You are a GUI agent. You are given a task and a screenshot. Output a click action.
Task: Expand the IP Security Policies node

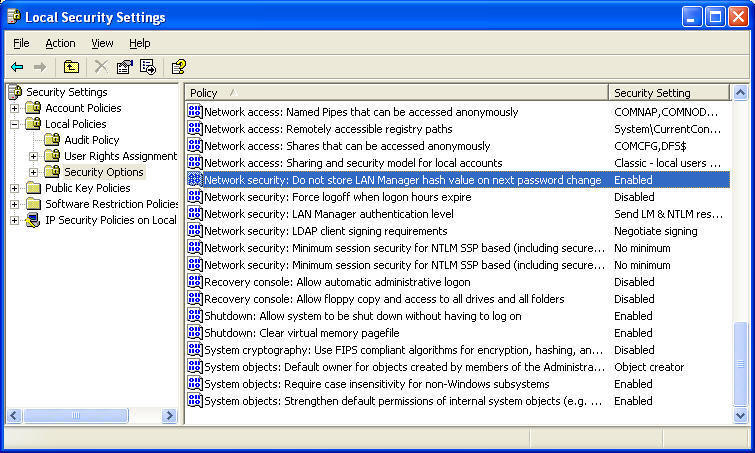pyautogui.click(x=14, y=220)
